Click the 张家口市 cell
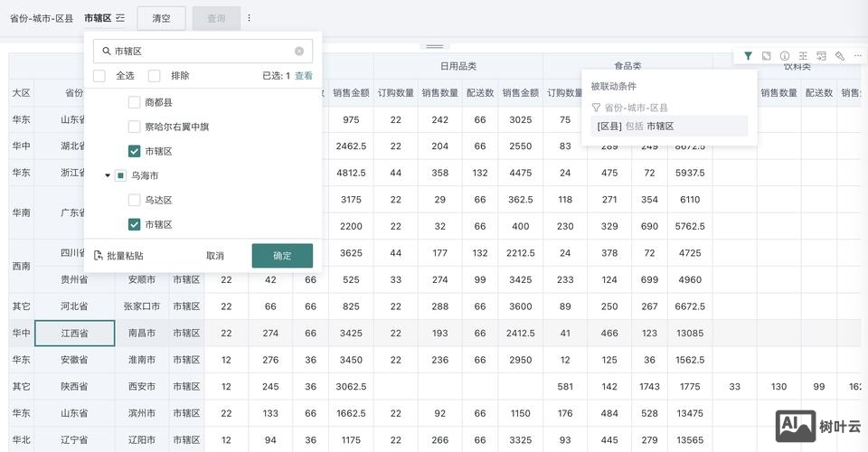The height and width of the screenshot is (452, 868). tap(142, 306)
